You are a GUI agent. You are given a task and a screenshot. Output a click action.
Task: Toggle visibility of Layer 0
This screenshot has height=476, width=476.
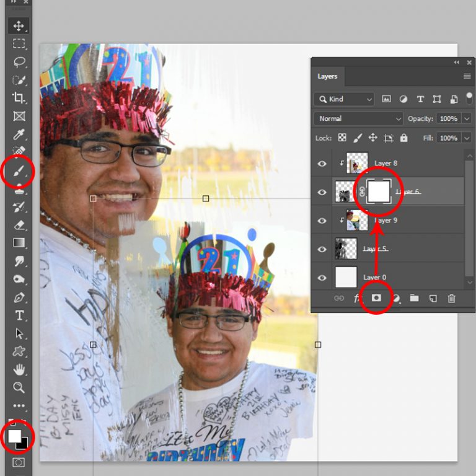coord(322,278)
